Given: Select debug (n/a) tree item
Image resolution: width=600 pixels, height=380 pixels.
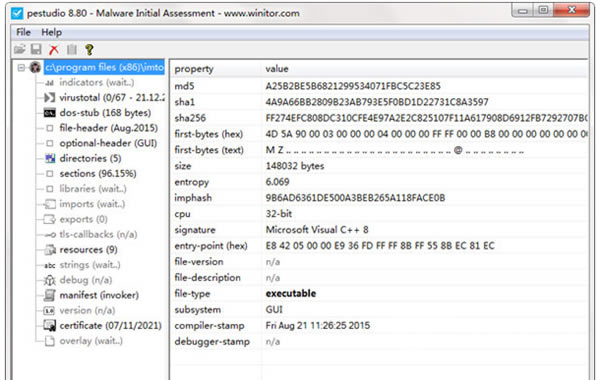Looking at the screenshot, I should (86, 281).
